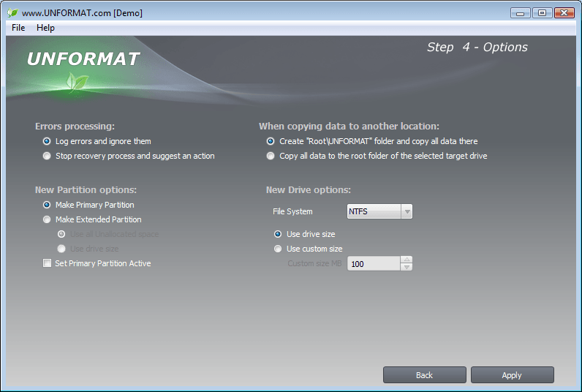Click the 'Errors processing:' label
The height and width of the screenshot is (392, 582).
[75, 127]
